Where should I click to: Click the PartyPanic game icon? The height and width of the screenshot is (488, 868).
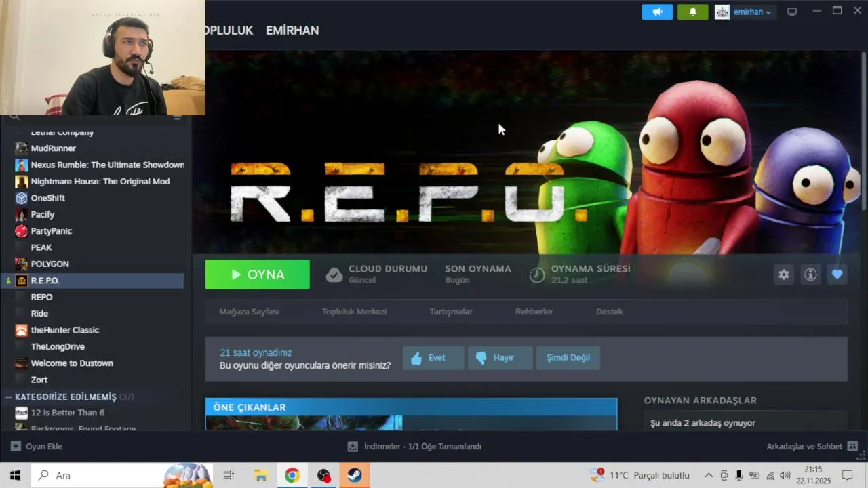pos(22,231)
